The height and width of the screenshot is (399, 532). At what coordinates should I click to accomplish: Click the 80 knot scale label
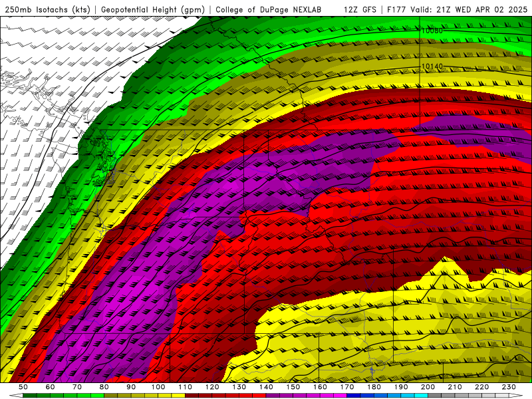coord(104,387)
